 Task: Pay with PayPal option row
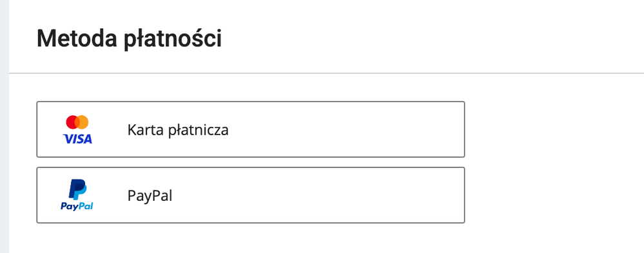[251, 195]
